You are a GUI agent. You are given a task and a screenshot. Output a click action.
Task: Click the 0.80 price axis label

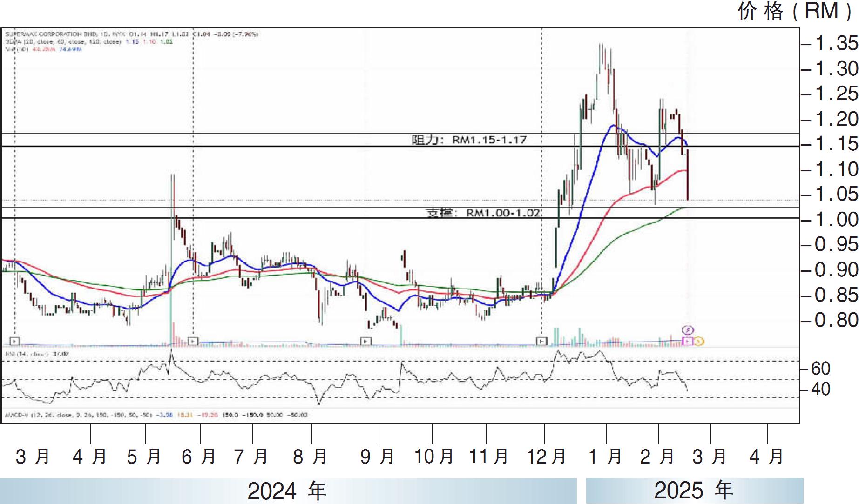click(x=836, y=320)
